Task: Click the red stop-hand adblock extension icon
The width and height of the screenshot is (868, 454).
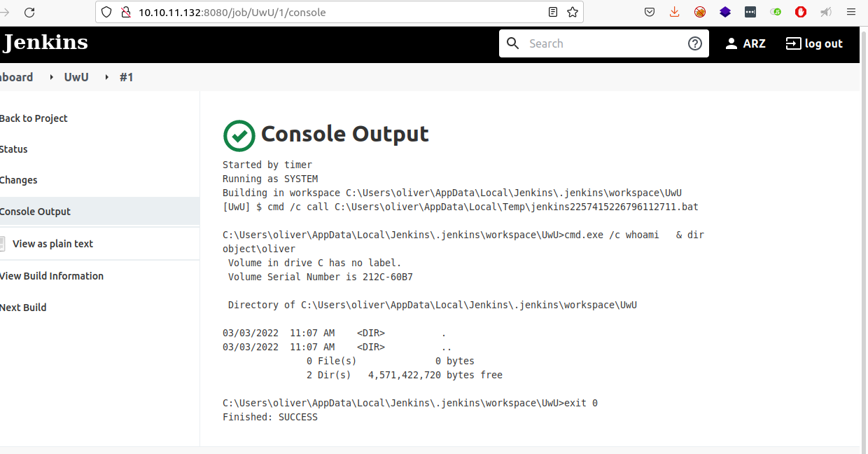Action: click(801, 12)
